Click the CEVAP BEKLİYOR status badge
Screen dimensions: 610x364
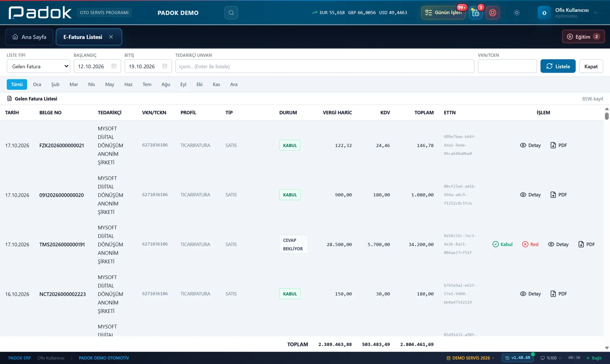pyautogui.click(x=293, y=244)
